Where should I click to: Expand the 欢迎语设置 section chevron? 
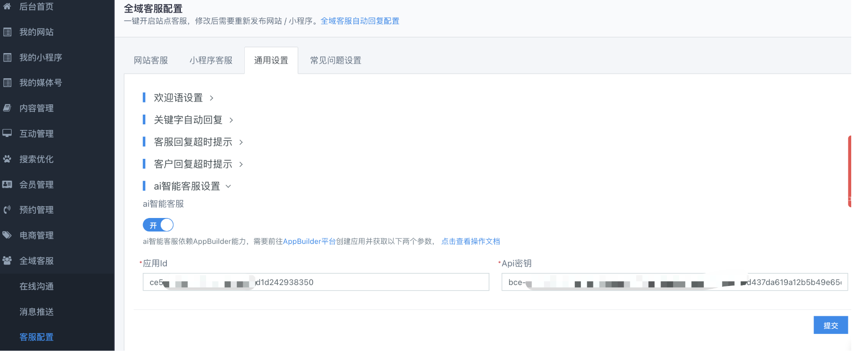[212, 98]
